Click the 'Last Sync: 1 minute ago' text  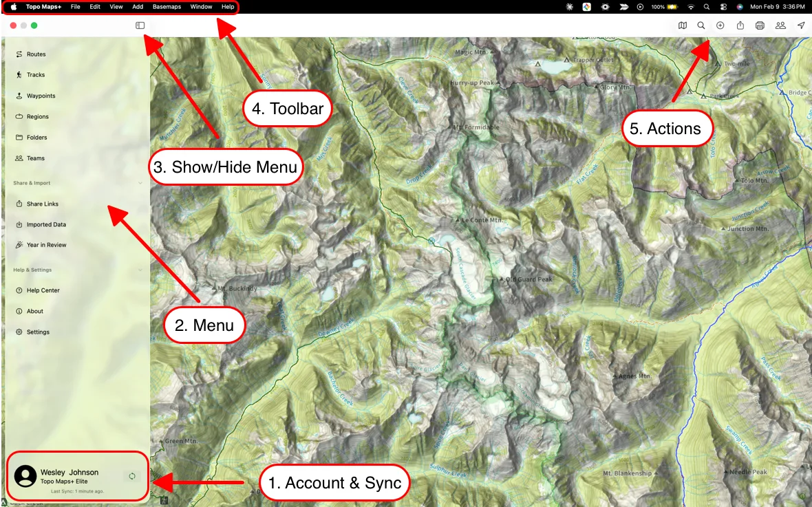point(77,491)
